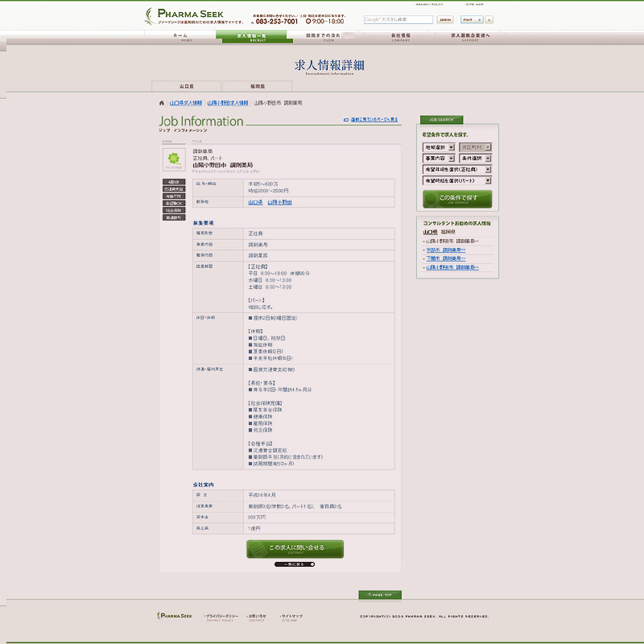The height and width of the screenshot is (644, 644).
Task: Click the back-to-list pill button 一覧に戻る
Action: click(295, 564)
